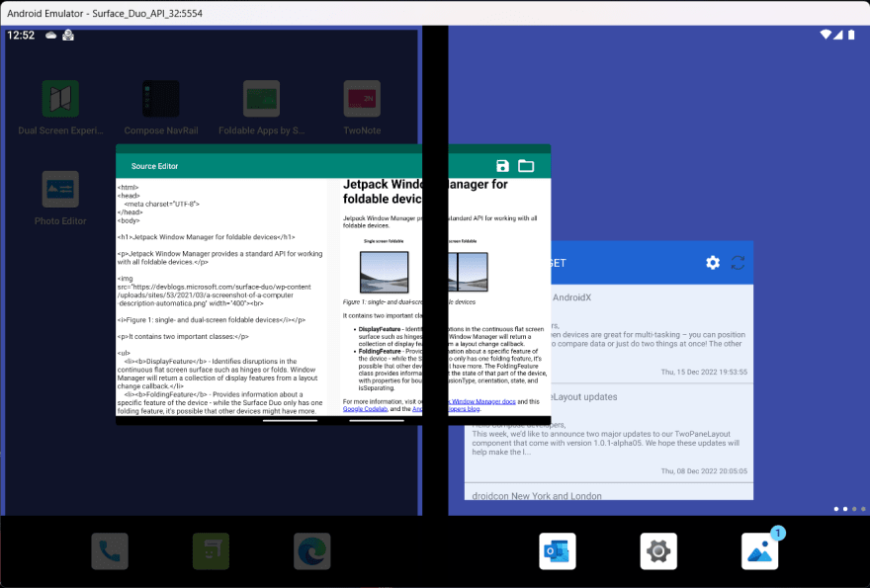Click the Thu, 15 Dec 2022 19:53:55 timestamp
870x588 pixels.
click(704, 372)
